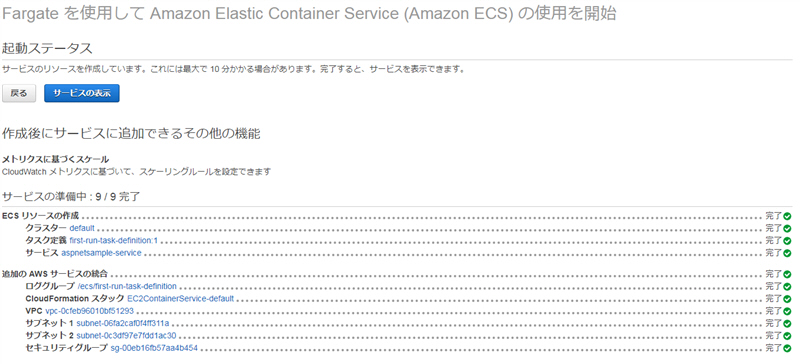
Task: Click green check icon for ECS リソースの作成
Action: click(787, 216)
